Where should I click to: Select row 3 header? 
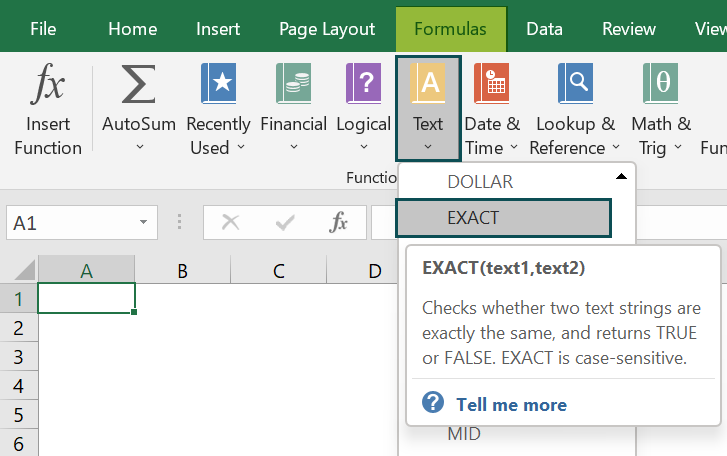(19, 357)
